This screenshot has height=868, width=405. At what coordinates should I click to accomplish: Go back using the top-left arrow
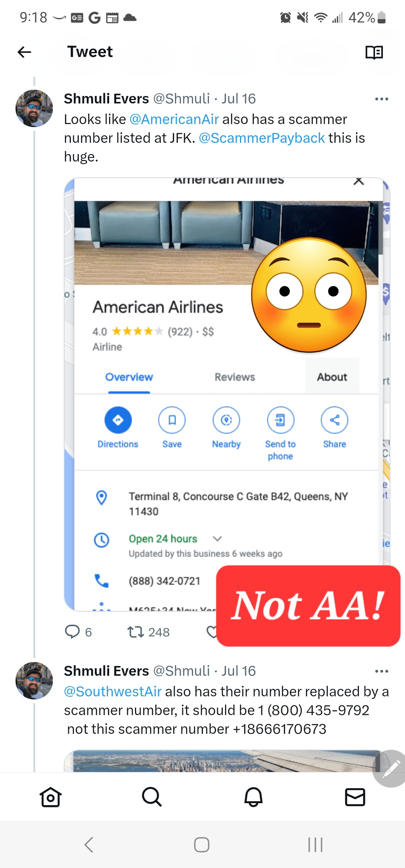click(24, 52)
